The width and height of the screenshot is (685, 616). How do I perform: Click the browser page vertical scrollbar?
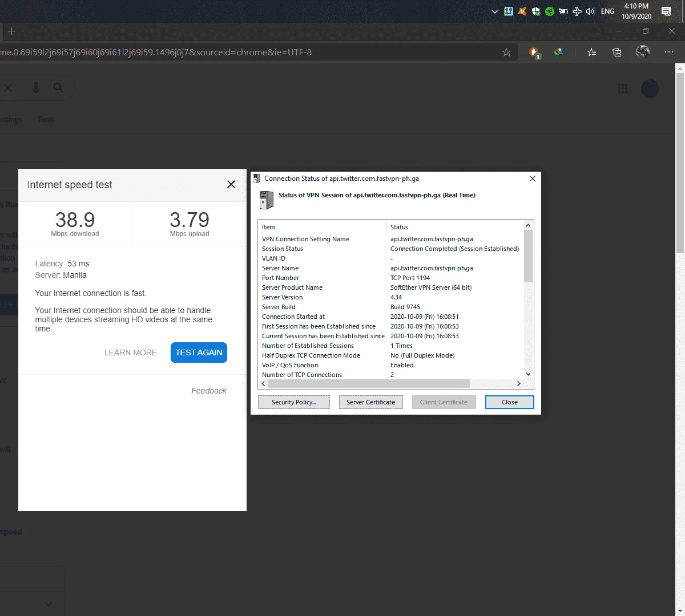[680, 163]
